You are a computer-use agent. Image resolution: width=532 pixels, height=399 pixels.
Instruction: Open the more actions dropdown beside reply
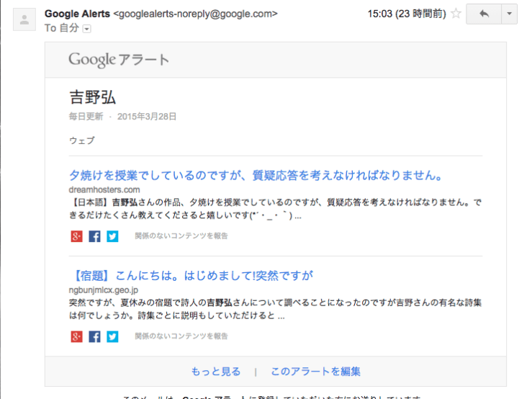pos(509,14)
